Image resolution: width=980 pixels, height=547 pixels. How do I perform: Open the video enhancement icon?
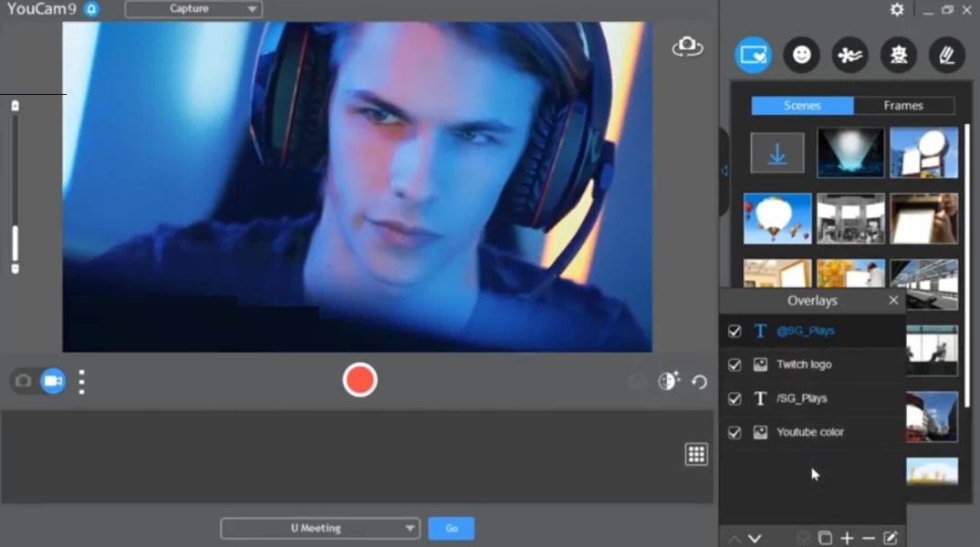click(669, 381)
